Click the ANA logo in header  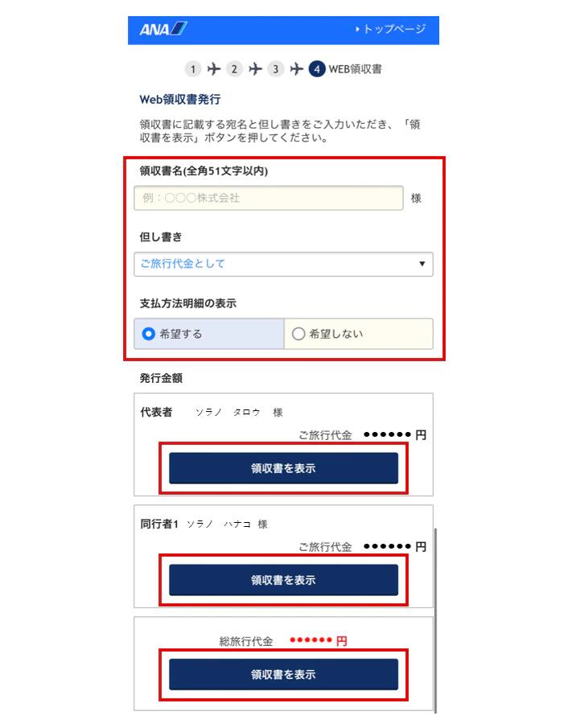(163, 30)
